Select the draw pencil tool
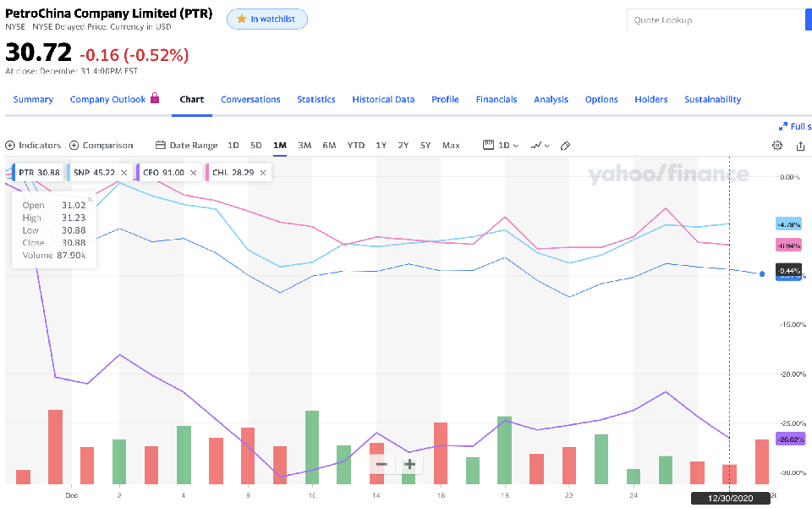Image resolution: width=812 pixels, height=508 pixels. (566, 145)
